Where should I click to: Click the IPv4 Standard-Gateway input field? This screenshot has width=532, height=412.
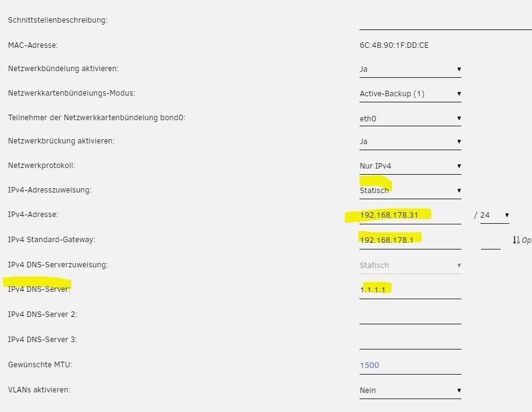coord(410,240)
